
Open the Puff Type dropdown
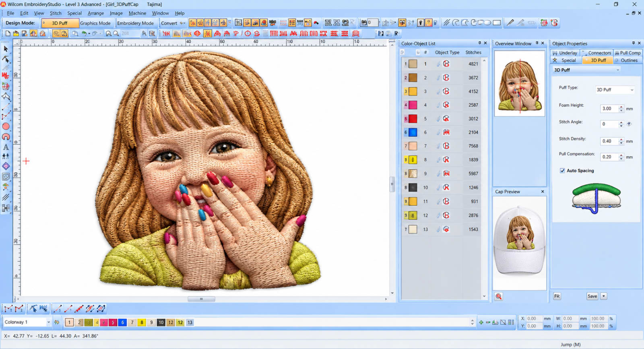pyautogui.click(x=615, y=90)
